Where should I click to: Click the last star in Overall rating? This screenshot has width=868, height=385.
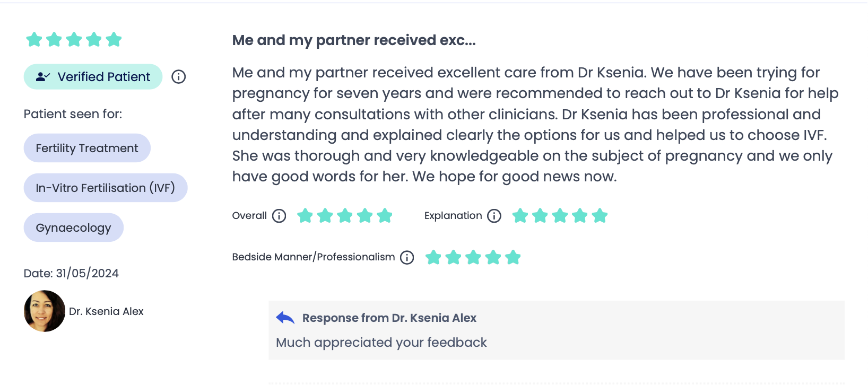[385, 216]
